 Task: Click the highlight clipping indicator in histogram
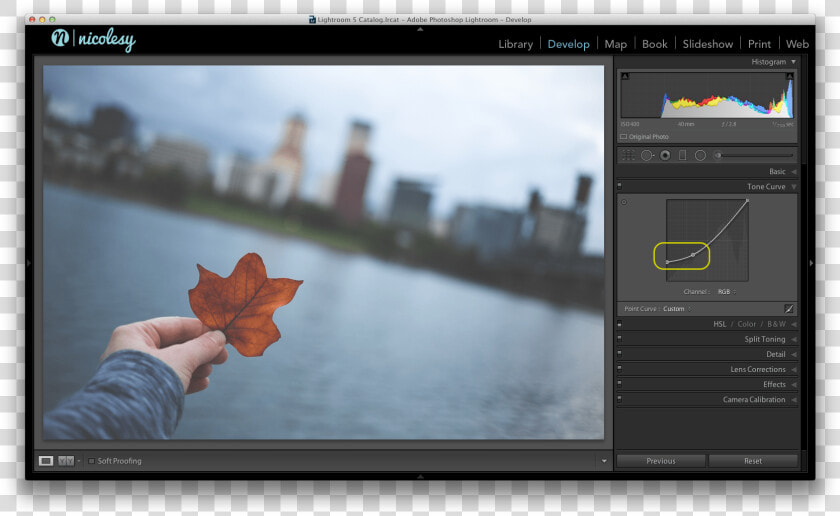point(790,77)
